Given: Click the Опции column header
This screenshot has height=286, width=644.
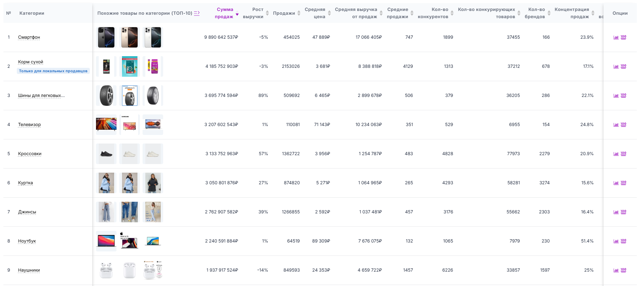Looking at the screenshot, I should tap(620, 13).
